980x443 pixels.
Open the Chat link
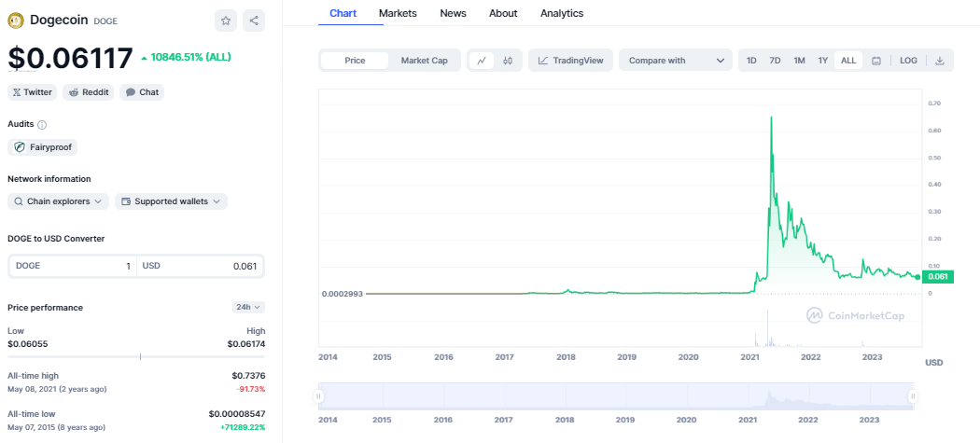point(142,92)
